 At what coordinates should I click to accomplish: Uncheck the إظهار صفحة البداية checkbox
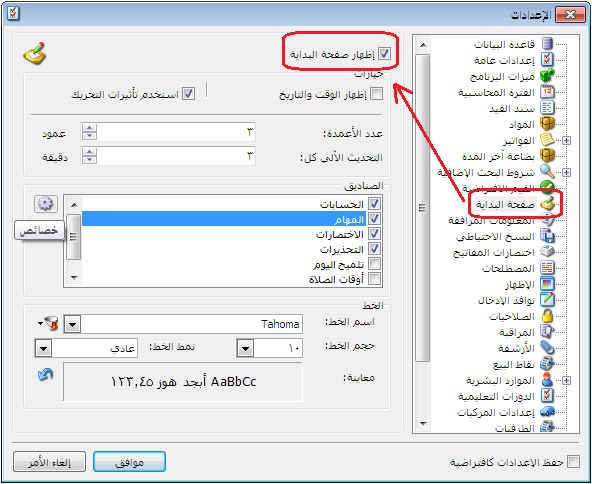click(384, 54)
